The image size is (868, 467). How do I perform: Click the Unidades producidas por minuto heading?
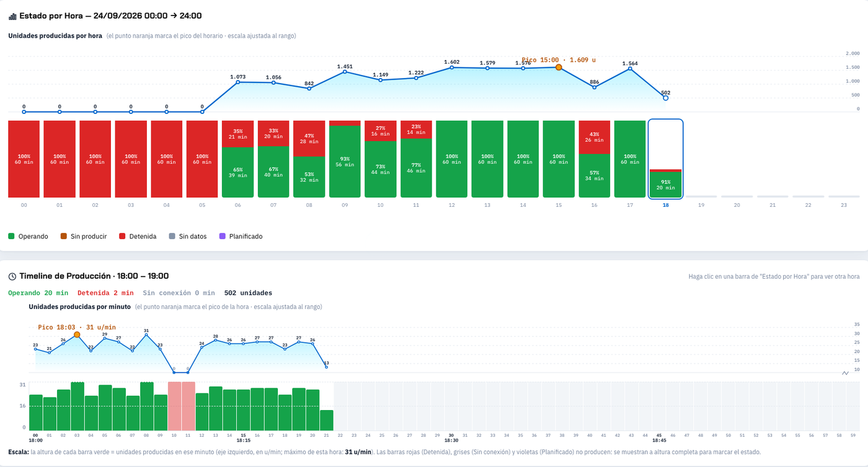coord(80,307)
